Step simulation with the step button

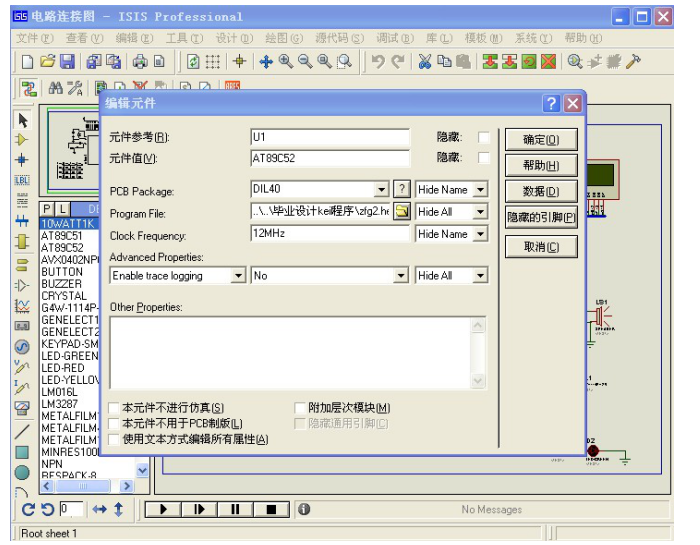[199, 509]
